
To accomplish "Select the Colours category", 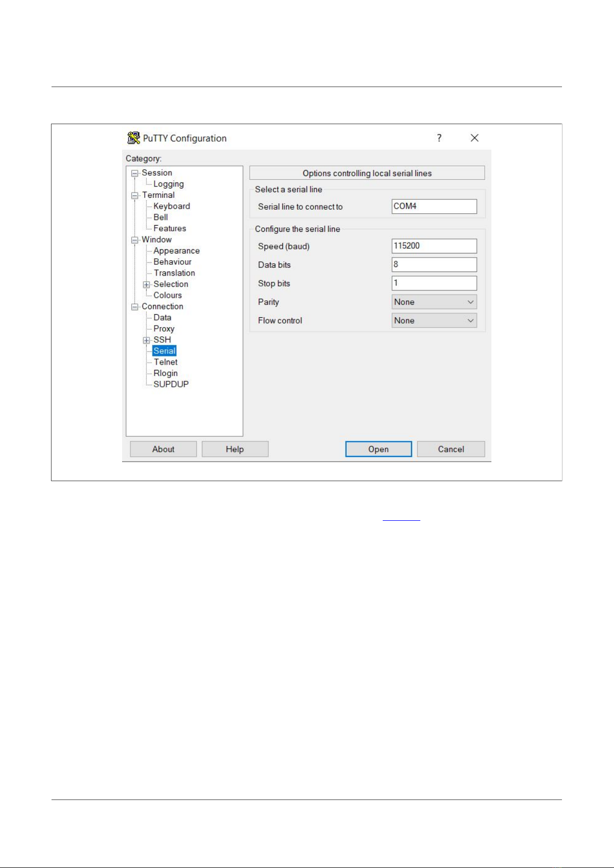I will pyautogui.click(x=167, y=295).
